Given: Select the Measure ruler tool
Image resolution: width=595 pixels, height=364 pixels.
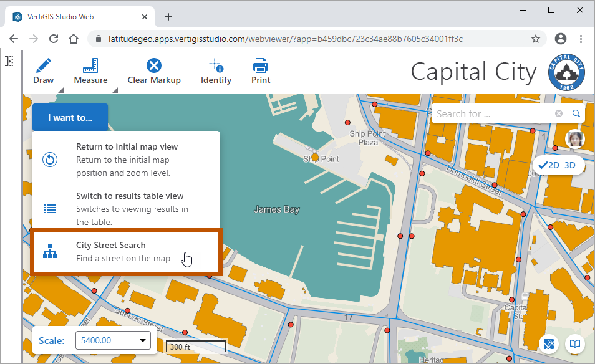Looking at the screenshot, I should coord(90,70).
